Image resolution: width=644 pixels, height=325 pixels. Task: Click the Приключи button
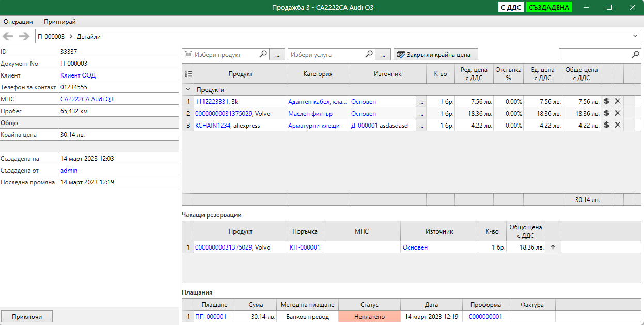point(27,317)
